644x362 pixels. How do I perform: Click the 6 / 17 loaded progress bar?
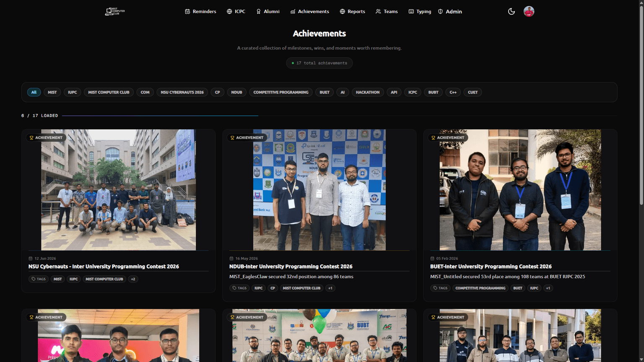click(x=340, y=116)
